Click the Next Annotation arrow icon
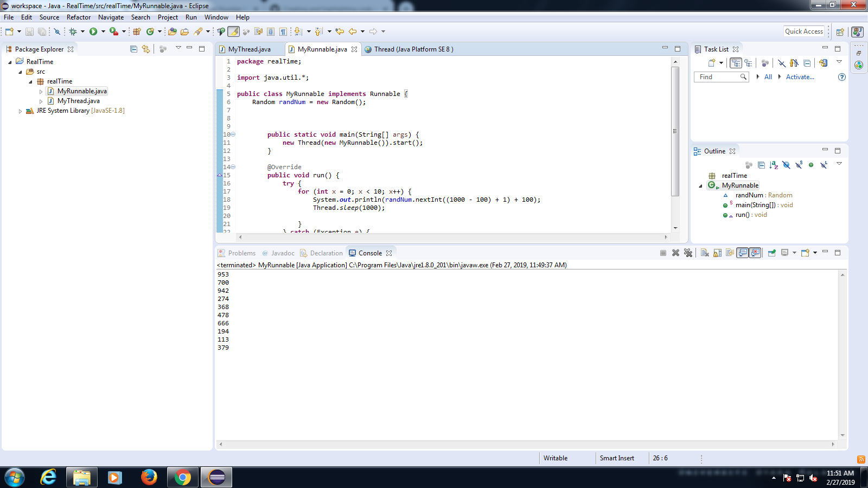This screenshot has height=488, width=868. pyautogui.click(x=298, y=31)
